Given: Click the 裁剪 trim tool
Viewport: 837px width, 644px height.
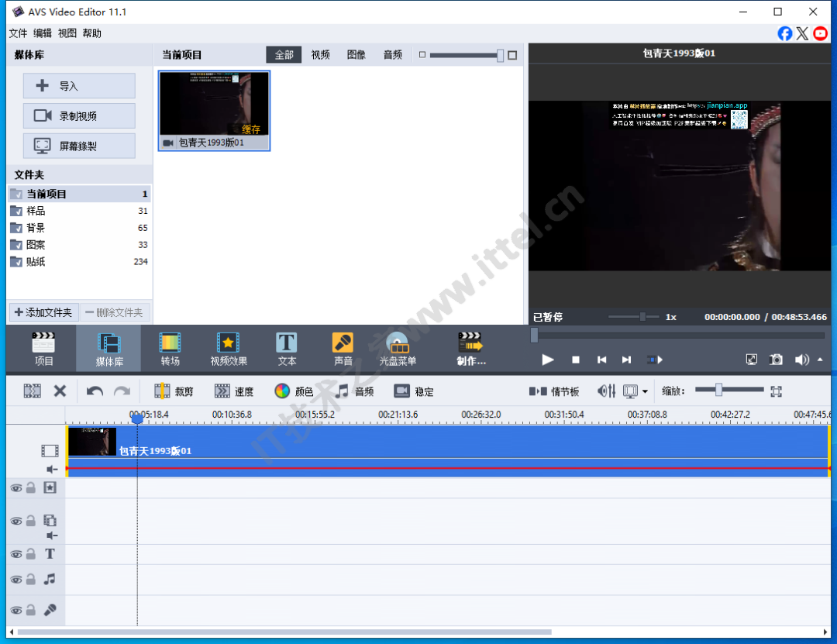Looking at the screenshot, I should 174,391.
